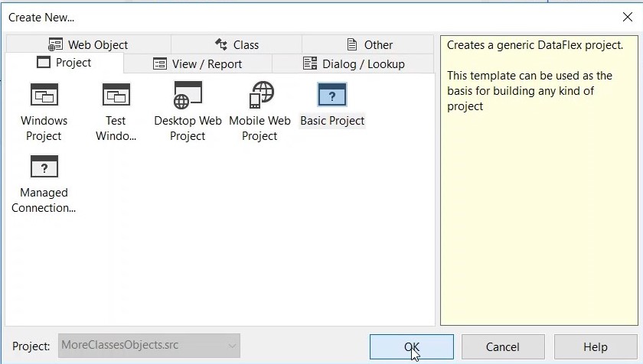Close the Create New dialog
Viewport: 643px width, 364px height.
pyautogui.click(x=626, y=17)
